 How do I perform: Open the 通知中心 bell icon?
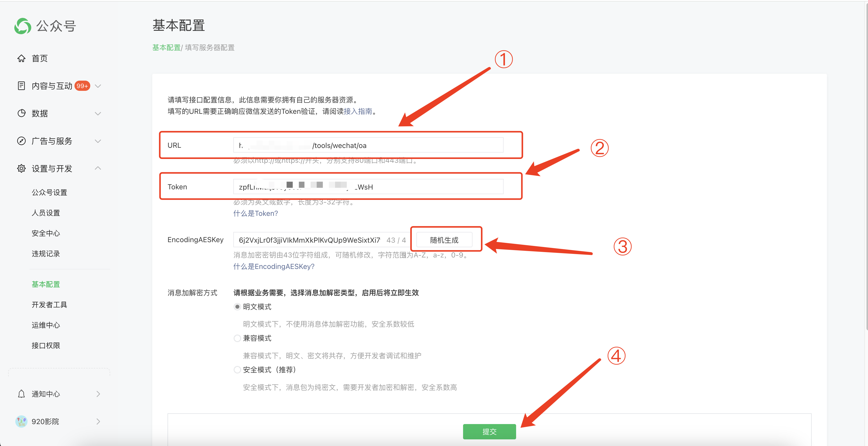21,394
